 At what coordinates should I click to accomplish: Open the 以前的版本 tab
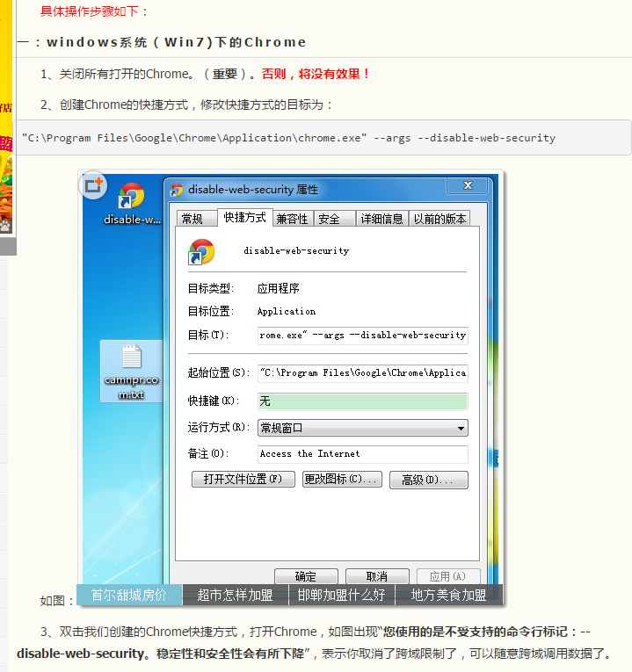439,219
